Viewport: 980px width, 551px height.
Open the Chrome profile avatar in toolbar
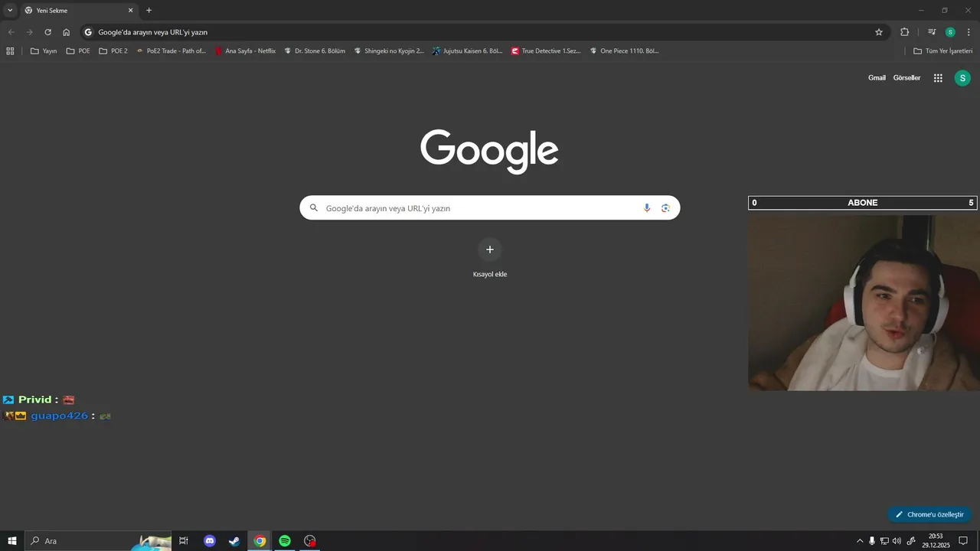tap(950, 32)
